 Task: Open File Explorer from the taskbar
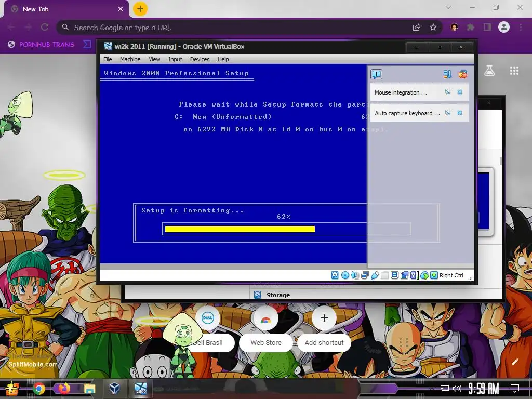pos(89,388)
